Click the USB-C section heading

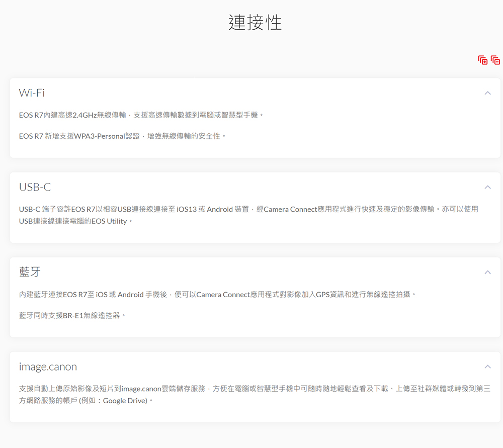(35, 187)
